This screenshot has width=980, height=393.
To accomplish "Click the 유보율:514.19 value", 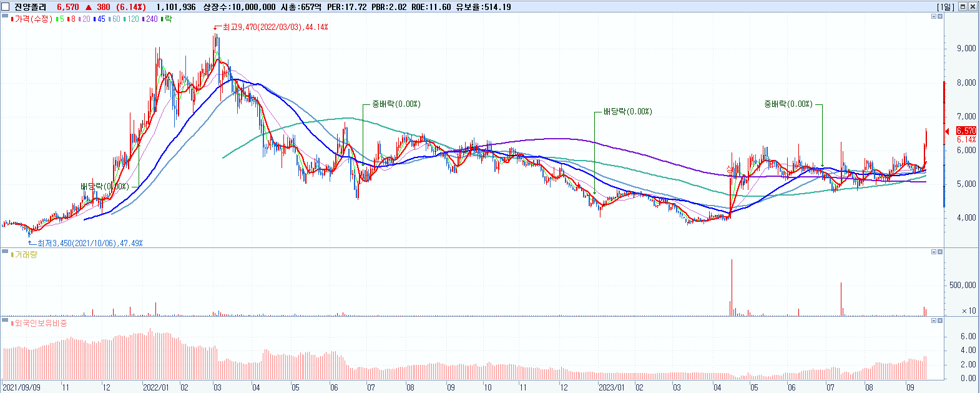I will (x=483, y=7).
